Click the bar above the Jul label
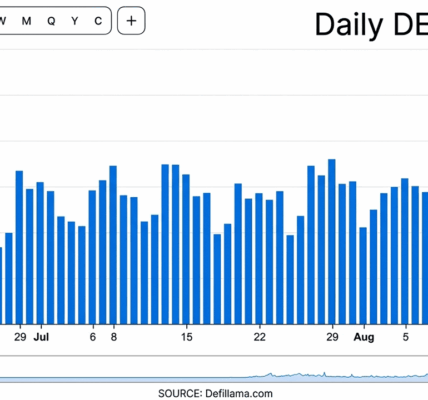The width and height of the screenshot is (428, 400). click(40, 253)
